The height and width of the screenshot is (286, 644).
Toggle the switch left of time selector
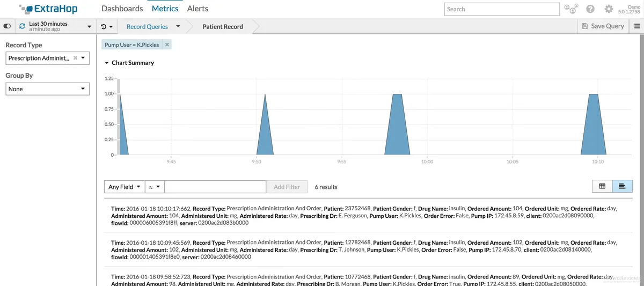[x=7, y=26]
